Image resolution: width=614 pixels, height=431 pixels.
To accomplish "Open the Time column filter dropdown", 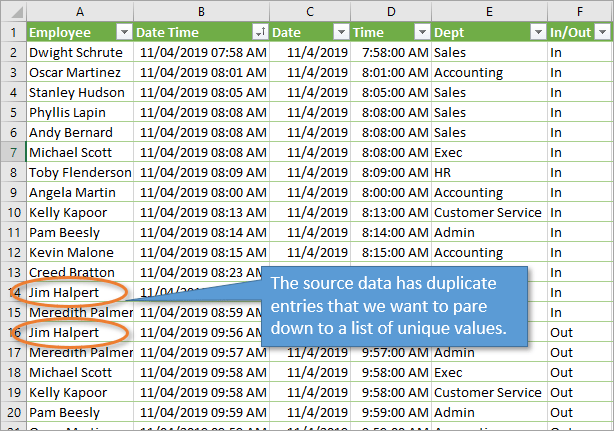I will (420, 32).
